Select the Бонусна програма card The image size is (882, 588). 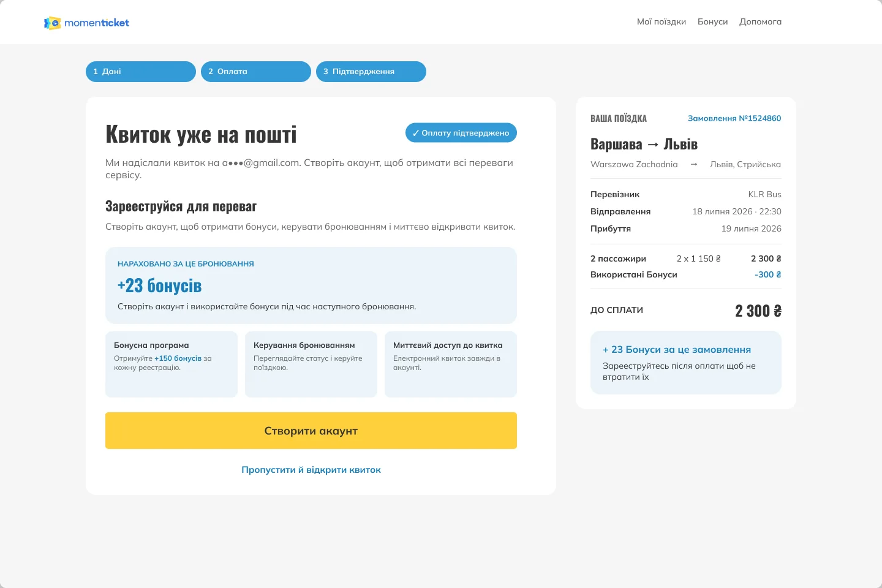tap(171, 364)
